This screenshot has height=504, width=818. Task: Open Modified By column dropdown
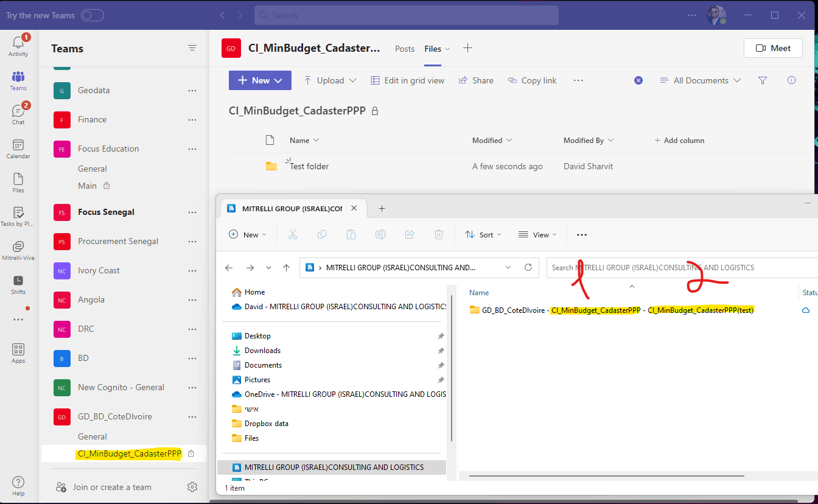(x=589, y=140)
